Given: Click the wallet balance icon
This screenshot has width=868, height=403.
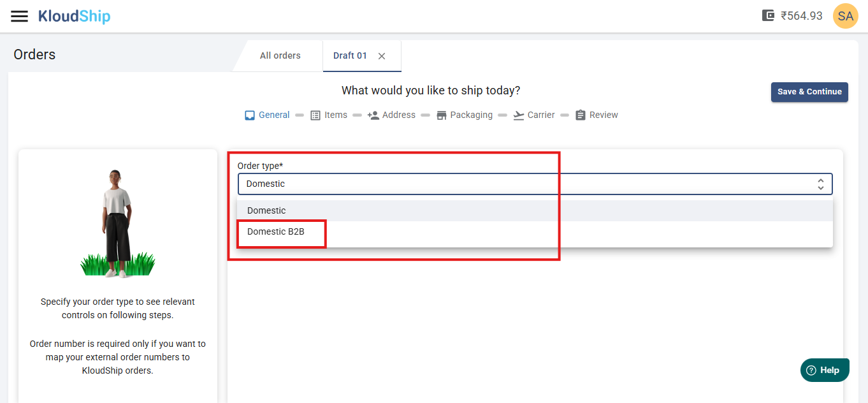Looking at the screenshot, I should pos(768,16).
